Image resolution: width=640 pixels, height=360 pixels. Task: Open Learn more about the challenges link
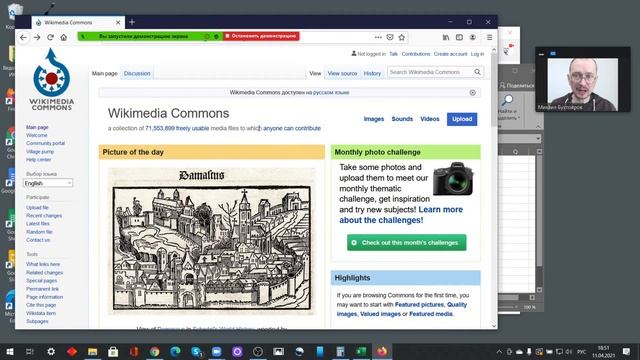pos(401,215)
